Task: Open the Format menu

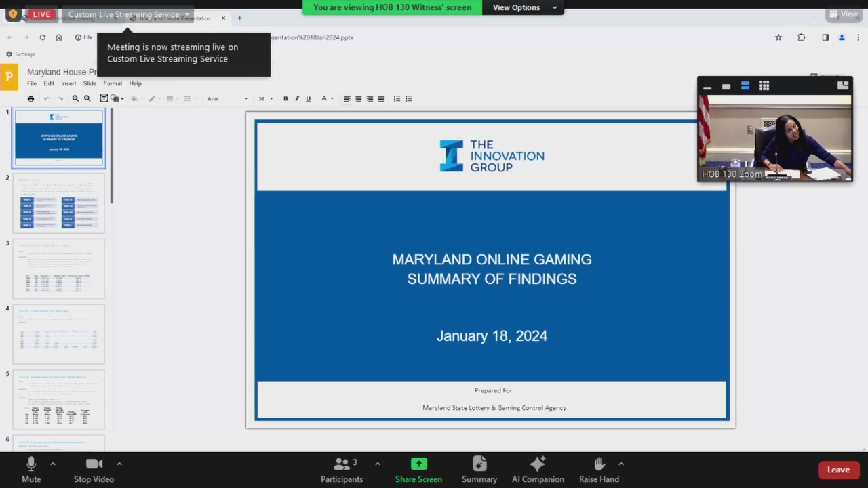Action: coord(113,83)
